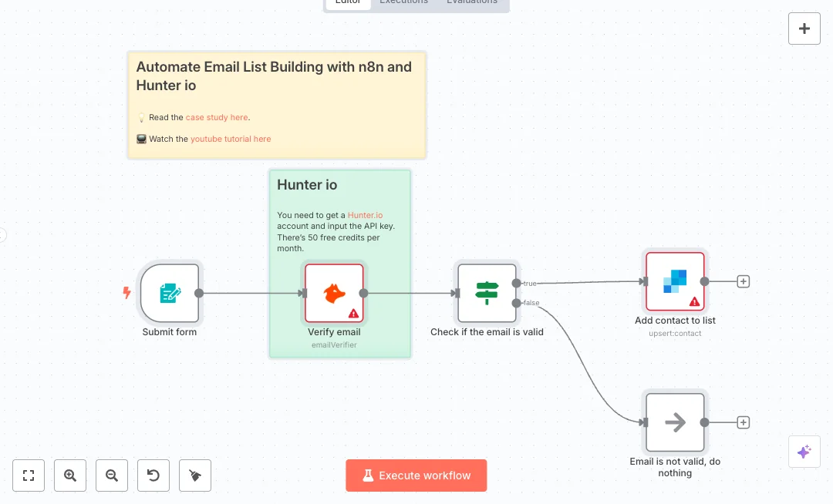
Task: Zoom out of the canvas
Action: pos(112,475)
